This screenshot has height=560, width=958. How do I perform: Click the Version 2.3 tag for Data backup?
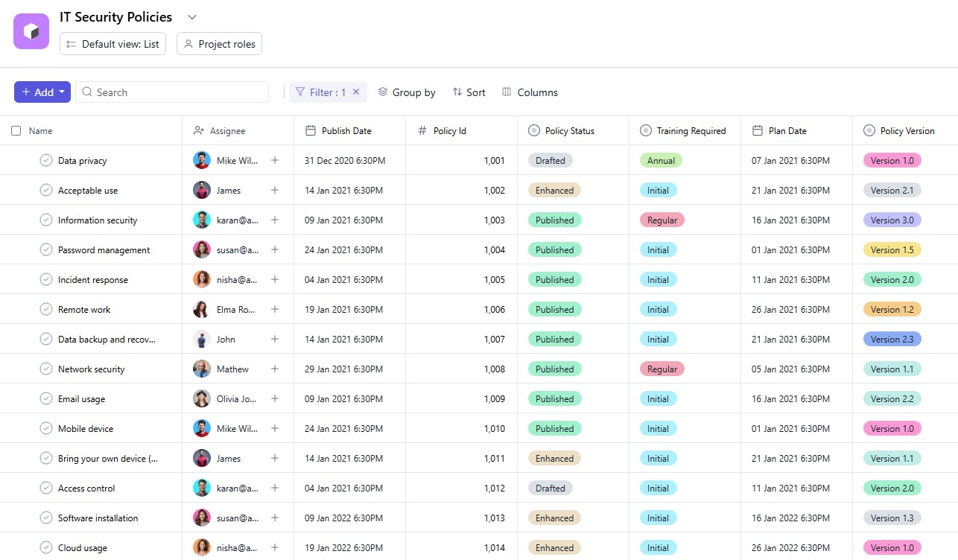892,339
